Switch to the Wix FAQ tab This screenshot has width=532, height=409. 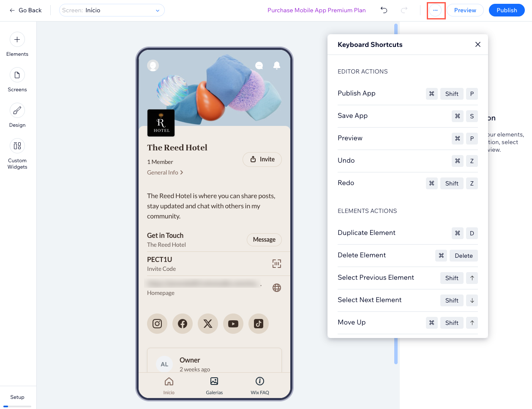point(260,385)
